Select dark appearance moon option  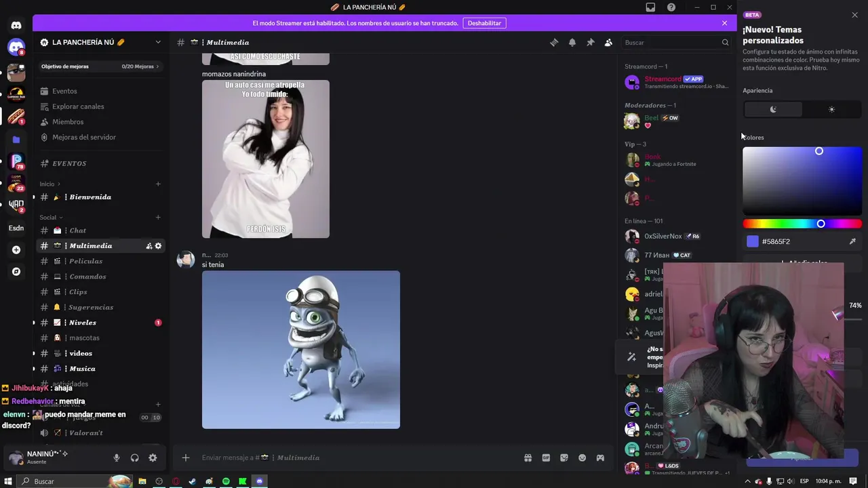773,109
